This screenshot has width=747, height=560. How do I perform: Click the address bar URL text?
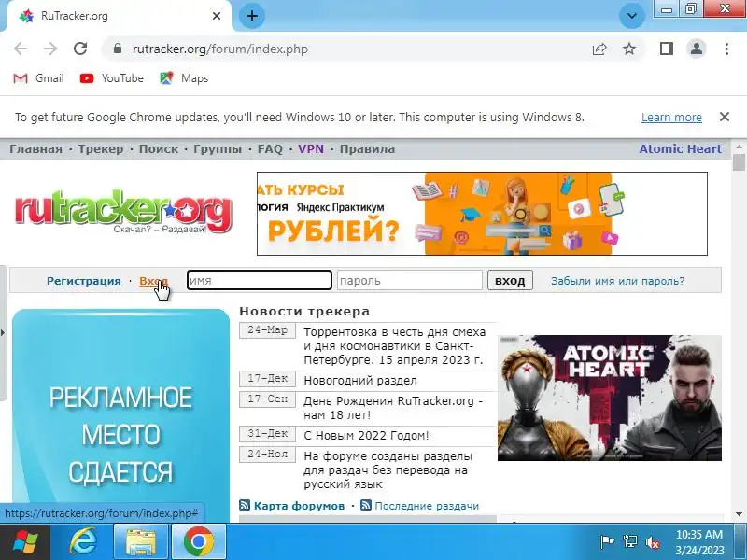[x=220, y=49]
